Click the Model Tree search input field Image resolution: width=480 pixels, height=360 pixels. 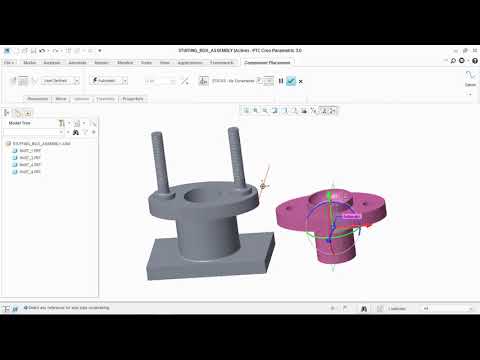33,132
